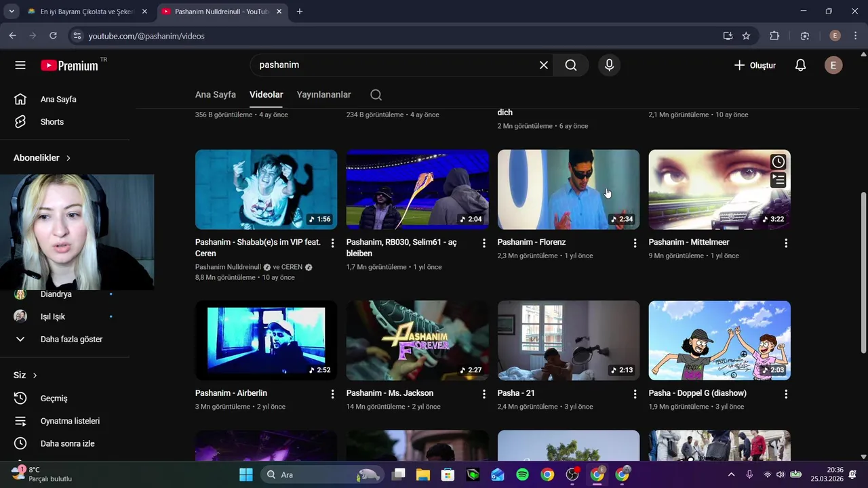This screenshot has width=868, height=488.
Task: Add Mittelmeer video to Watch Later
Action: (778, 161)
